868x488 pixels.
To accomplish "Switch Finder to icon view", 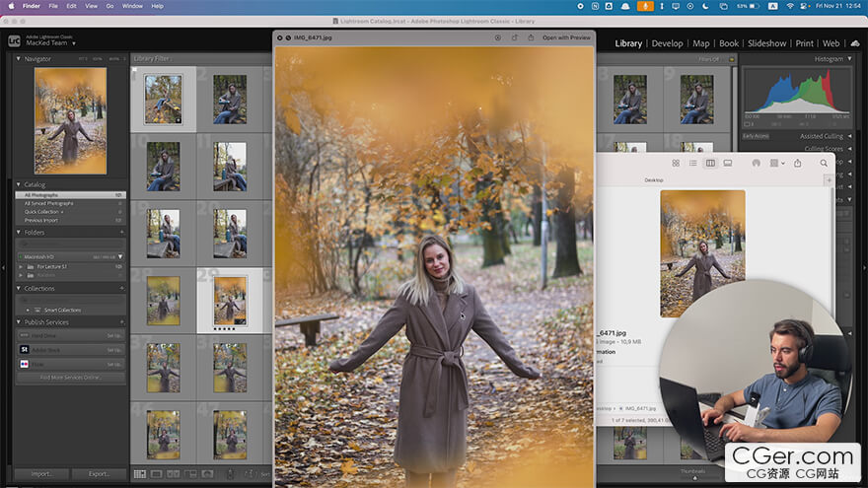I will pos(676,163).
